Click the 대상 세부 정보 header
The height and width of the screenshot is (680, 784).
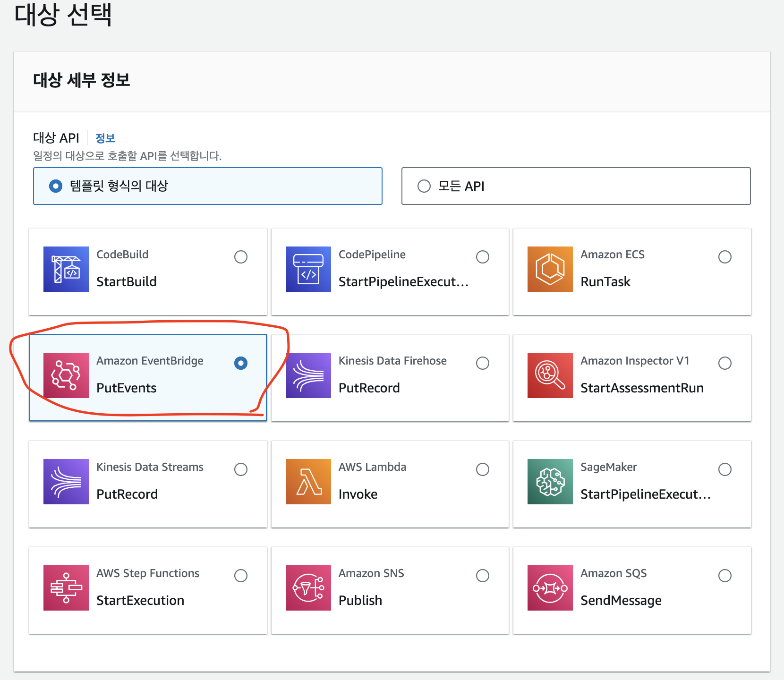[82, 80]
